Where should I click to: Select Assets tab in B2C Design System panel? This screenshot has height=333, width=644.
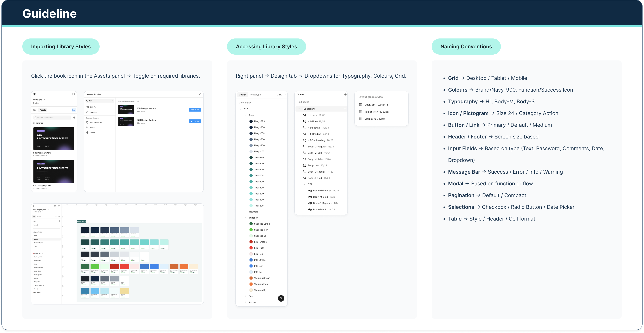[39, 216]
